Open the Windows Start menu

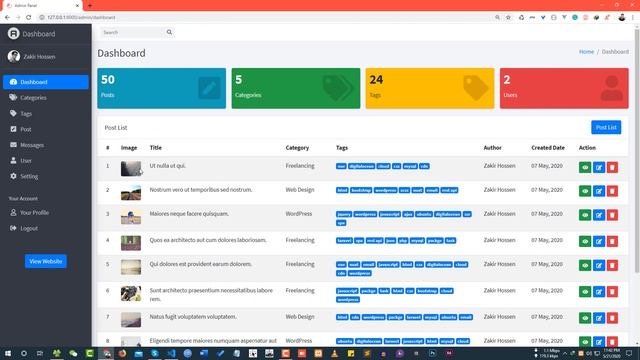coord(8,353)
